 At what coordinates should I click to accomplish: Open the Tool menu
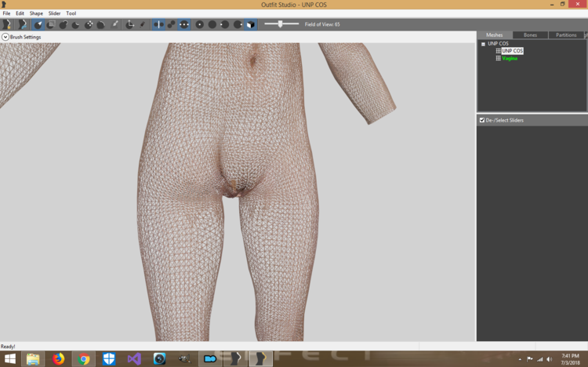(x=71, y=13)
